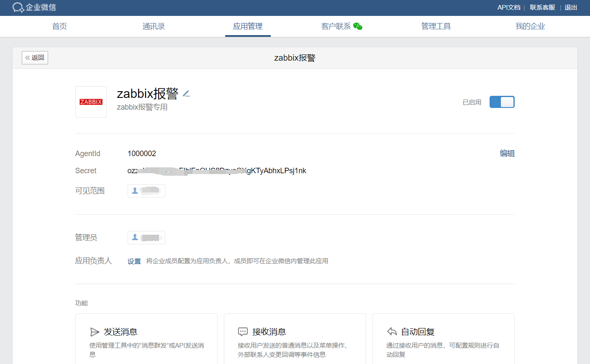The height and width of the screenshot is (364, 590).
Task: Click the green WeChat icon beside 客户联系
Action: tap(358, 26)
